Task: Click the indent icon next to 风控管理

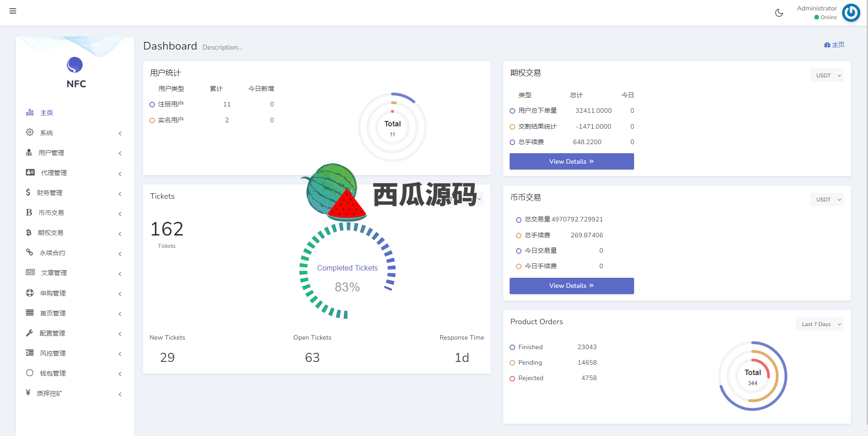Action: (30, 353)
